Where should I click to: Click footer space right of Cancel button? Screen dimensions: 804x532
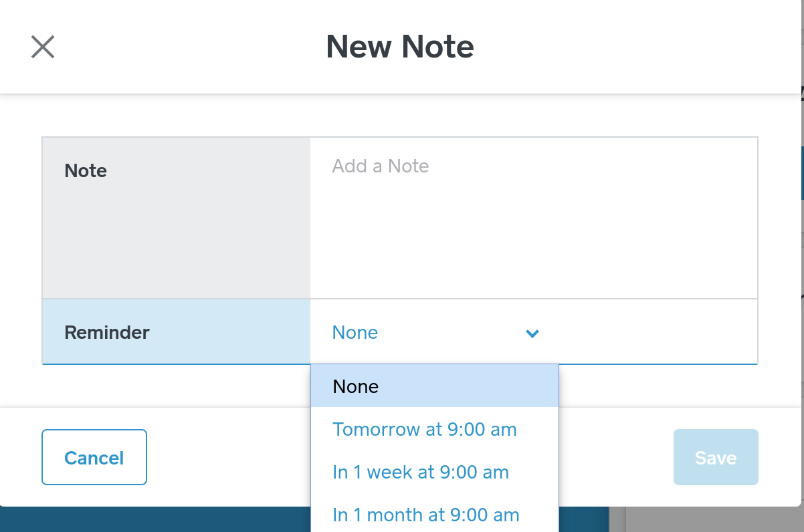[x=227, y=458]
